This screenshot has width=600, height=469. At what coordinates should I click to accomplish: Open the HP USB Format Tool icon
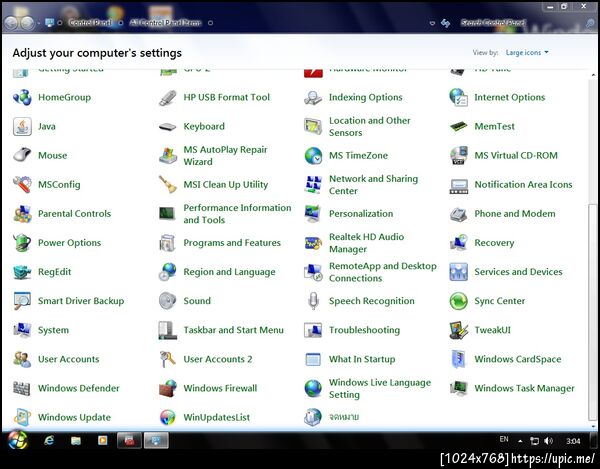tap(168, 98)
